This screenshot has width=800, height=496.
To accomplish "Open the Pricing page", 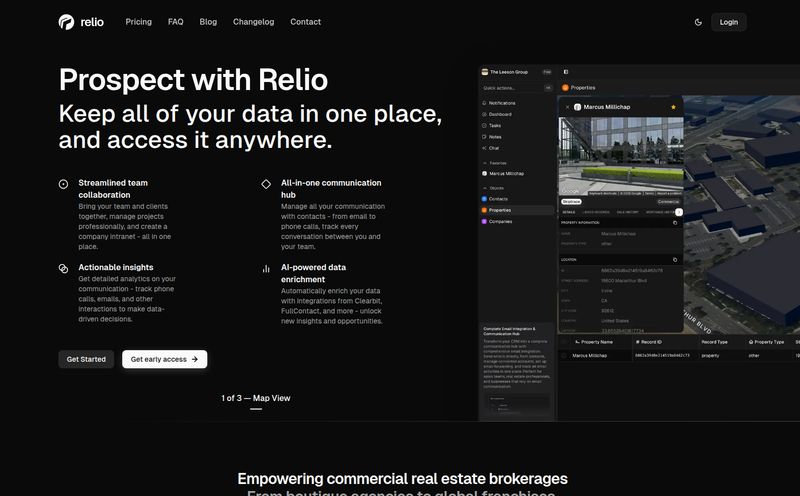I will (138, 22).
